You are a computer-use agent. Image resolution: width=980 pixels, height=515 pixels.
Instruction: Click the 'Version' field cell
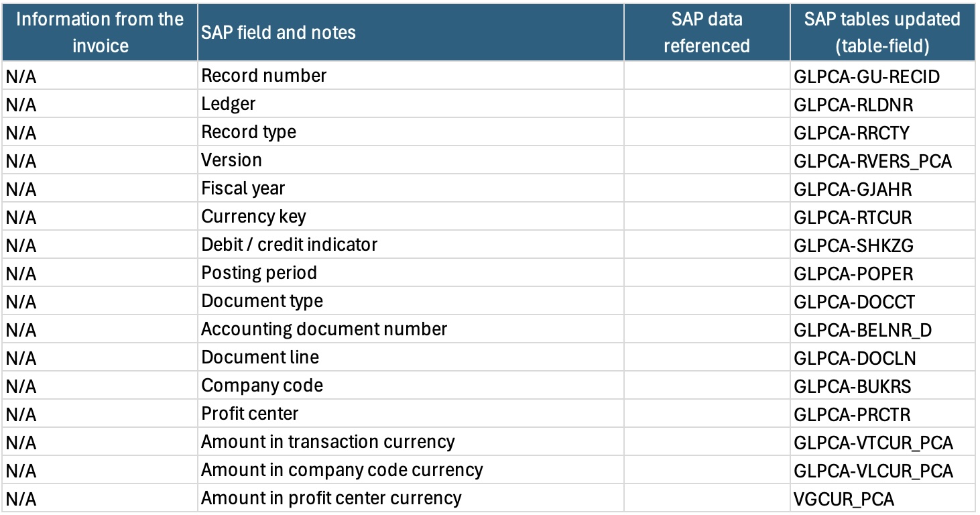411,160
